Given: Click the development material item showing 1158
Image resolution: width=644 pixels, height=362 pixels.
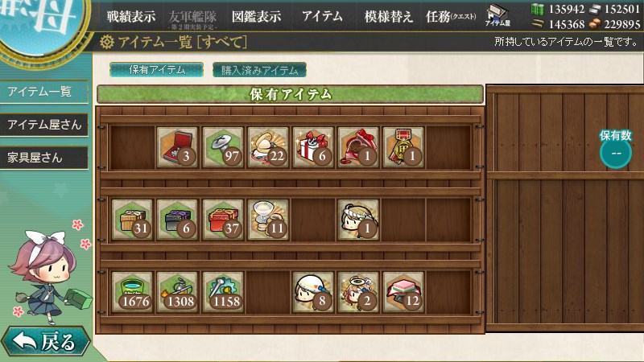Looking at the screenshot, I should click(223, 292).
